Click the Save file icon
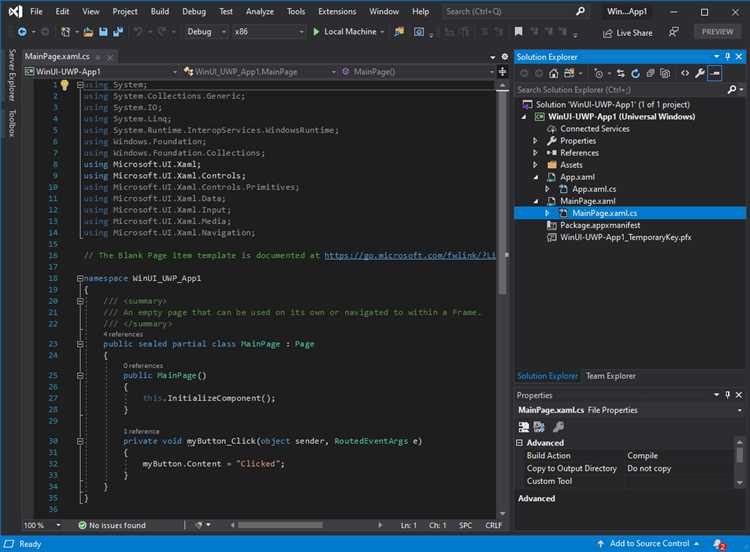750x552 pixels. pyautogui.click(x=103, y=32)
